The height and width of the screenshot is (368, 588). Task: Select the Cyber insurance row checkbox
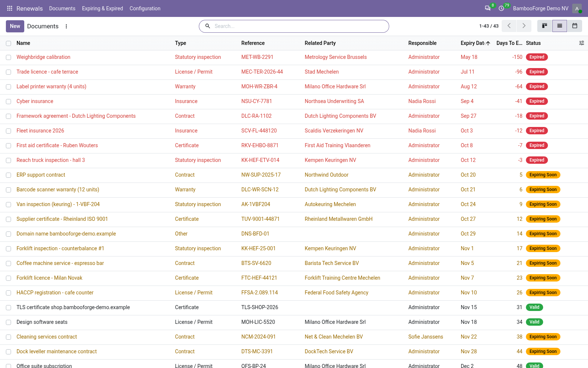click(8, 102)
